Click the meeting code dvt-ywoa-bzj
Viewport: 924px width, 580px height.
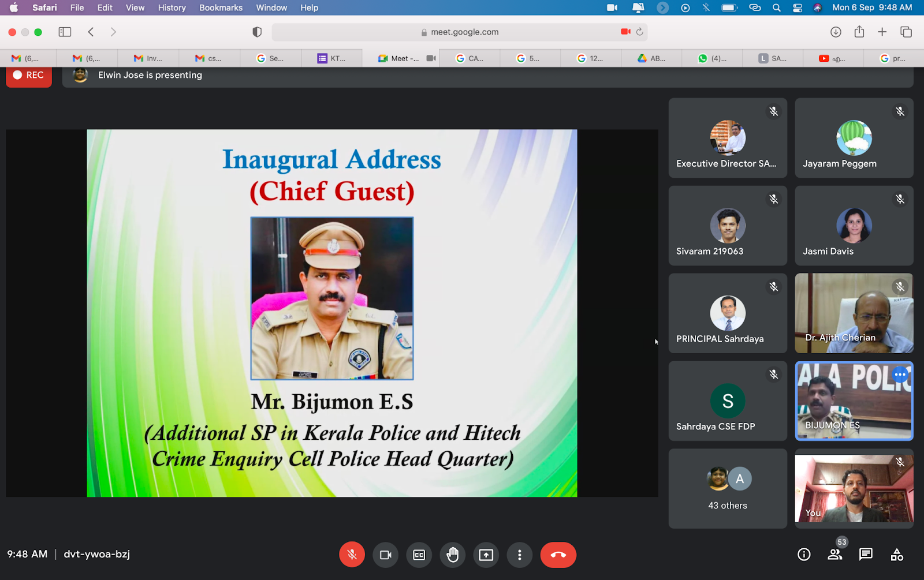click(96, 554)
